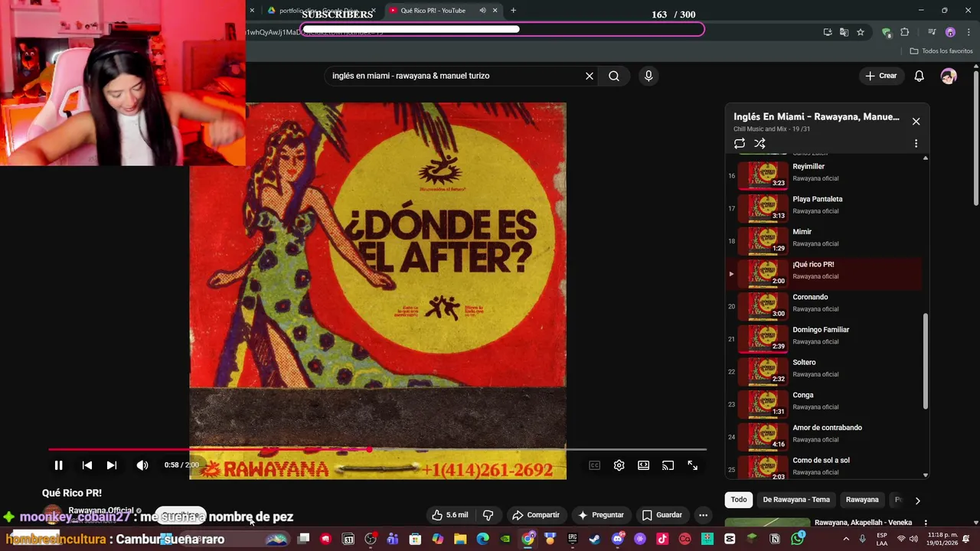Open the Crear menu
The width and height of the screenshot is (980, 551).
[x=880, y=76]
